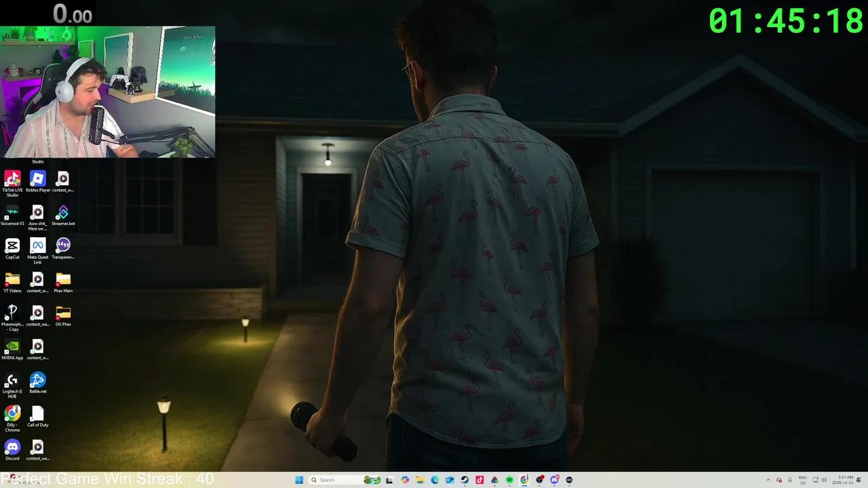Open the Phas Main folder
Viewport: 868px width, 488px height.
(63, 279)
